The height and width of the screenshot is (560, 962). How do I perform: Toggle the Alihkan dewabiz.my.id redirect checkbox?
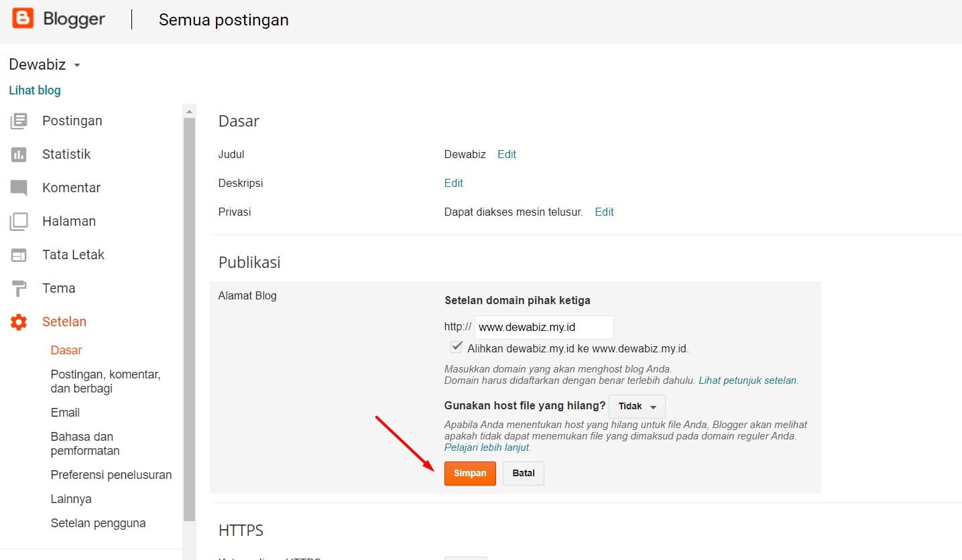click(457, 348)
